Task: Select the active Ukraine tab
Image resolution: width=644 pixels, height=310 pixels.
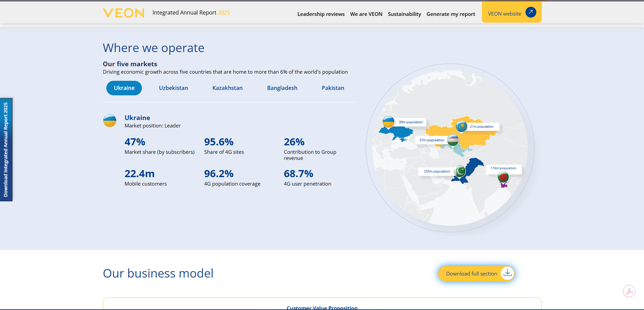Action: point(124,88)
